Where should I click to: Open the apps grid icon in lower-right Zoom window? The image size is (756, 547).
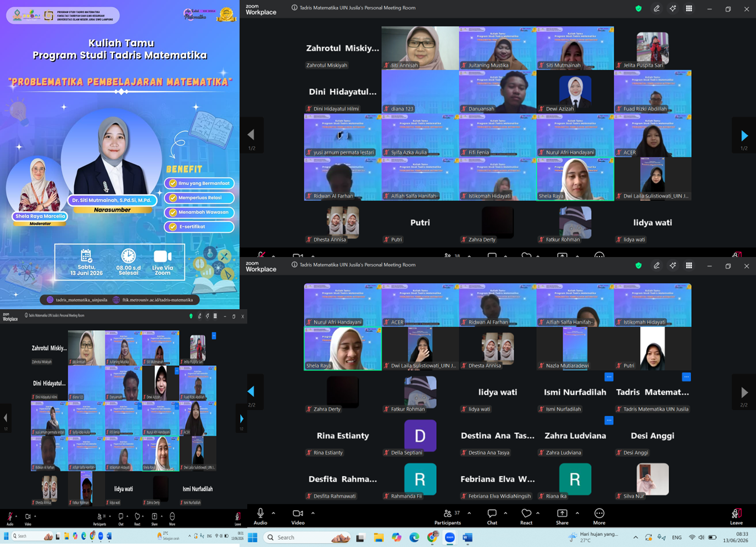pyautogui.click(x=689, y=265)
